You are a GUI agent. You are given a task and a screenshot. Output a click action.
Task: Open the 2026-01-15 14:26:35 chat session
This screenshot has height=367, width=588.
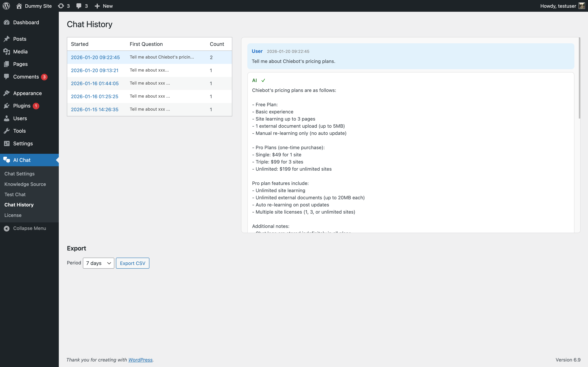coord(94,110)
